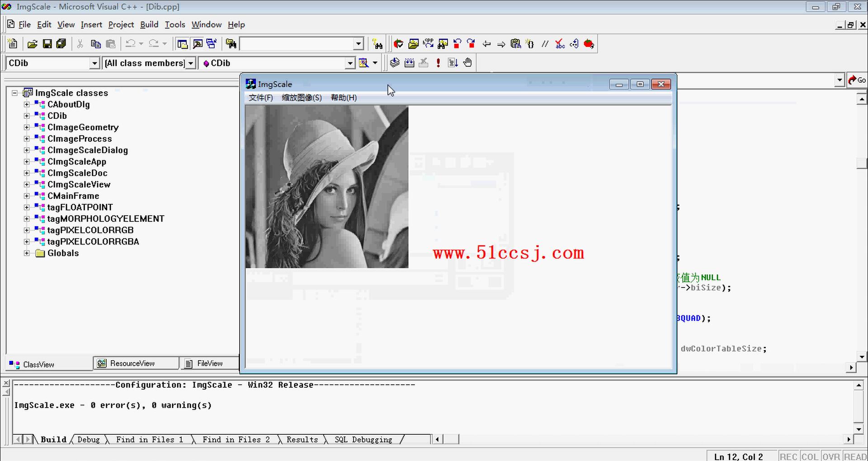Click the Undo arrow icon
Screen dimensions: 868x461
coord(131,44)
